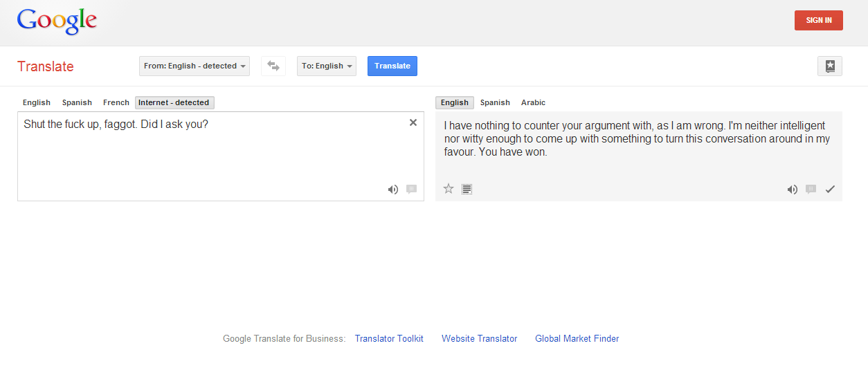The height and width of the screenshot is (377, 868).
Task: Select all translation text icon
Action: point(467,189)
